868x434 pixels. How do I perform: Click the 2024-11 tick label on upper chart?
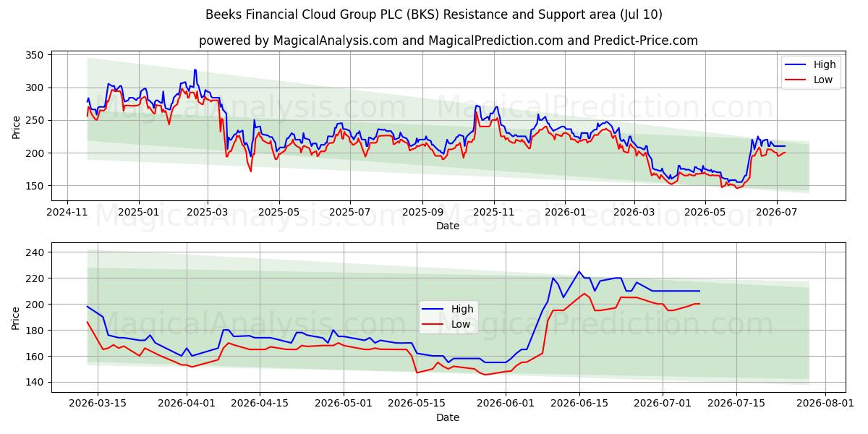[67, 213]
